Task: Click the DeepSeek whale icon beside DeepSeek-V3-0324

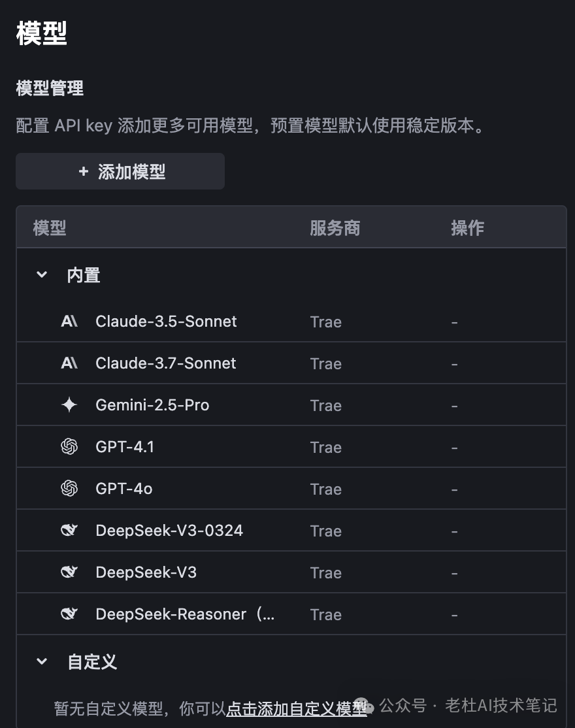Action: (x=69, y=531)
